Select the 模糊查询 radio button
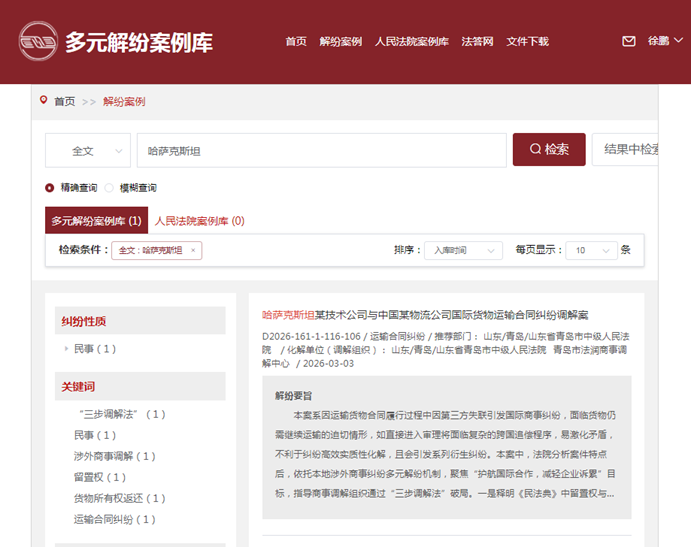691x547 pixels. pos(110,187)
